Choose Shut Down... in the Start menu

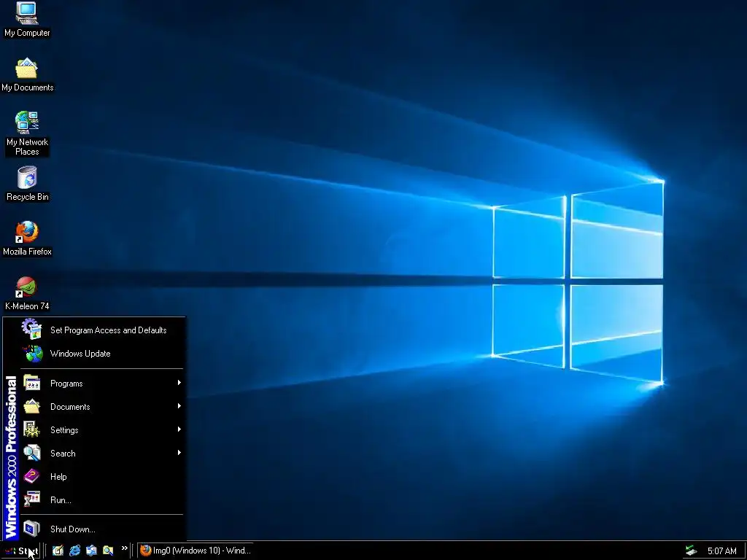coord(102,529)
